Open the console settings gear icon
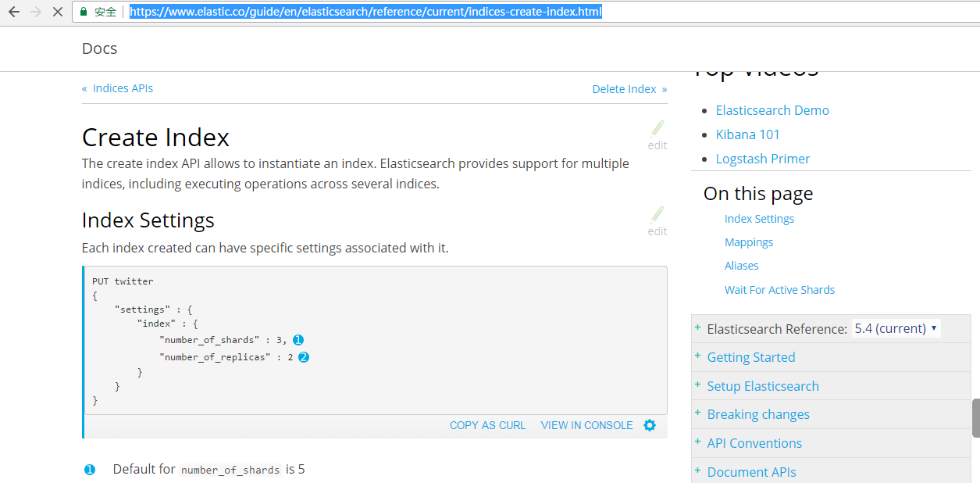Image resolution: width=980 pixels, height=483 pixels. click(650, 425)
